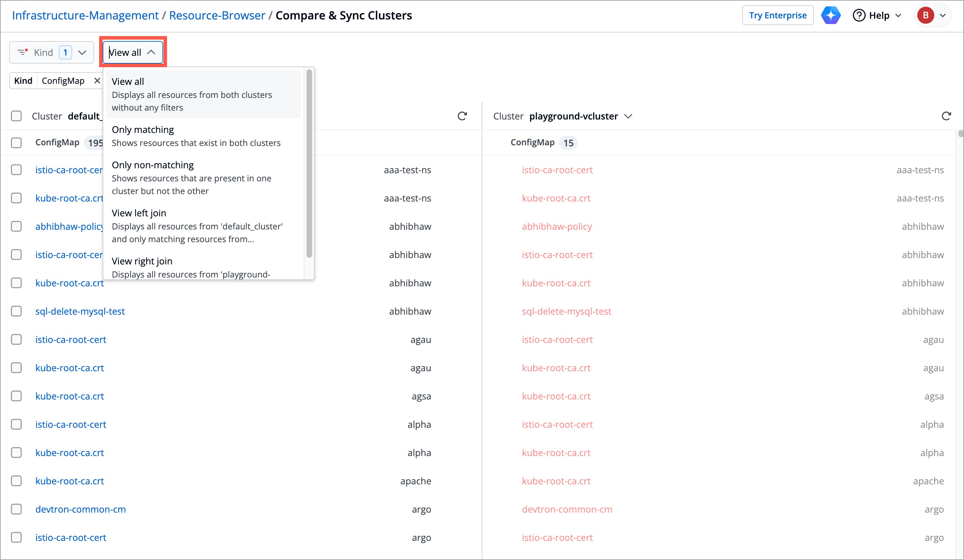Collapse the View all dropdown chevron
Viewport: 964px width, 560px height.
(x=151, y=52)
